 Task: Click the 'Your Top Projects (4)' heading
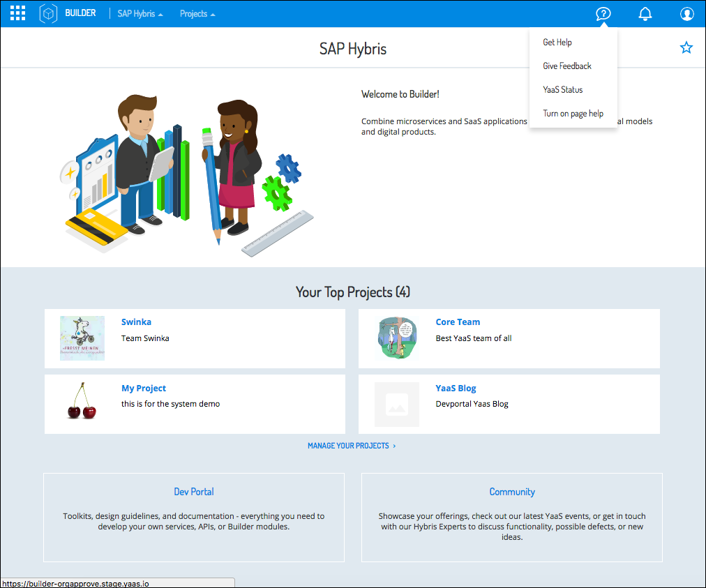(352, 292)
